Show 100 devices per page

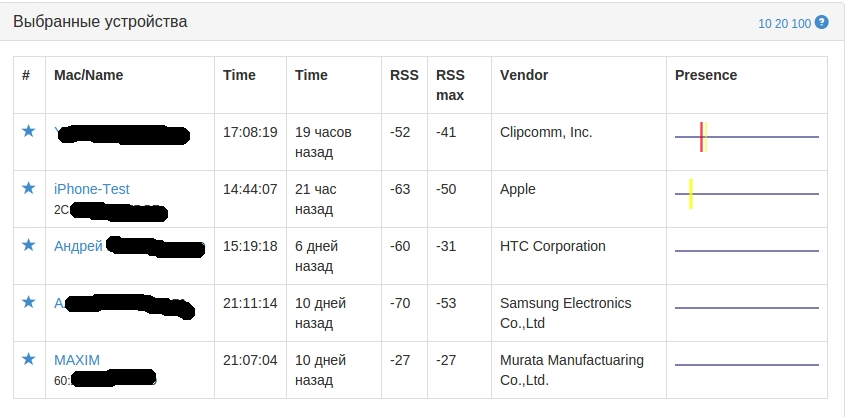tap(801, 23)
